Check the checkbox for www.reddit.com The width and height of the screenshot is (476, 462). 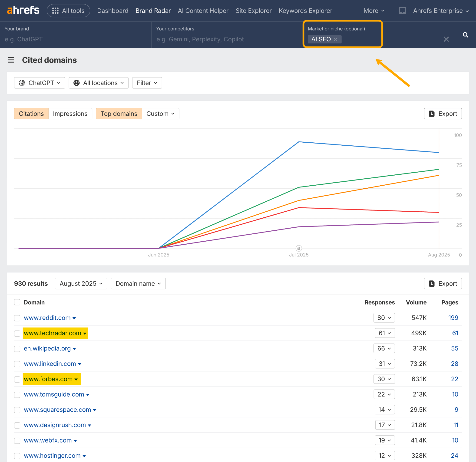[17, 318]
